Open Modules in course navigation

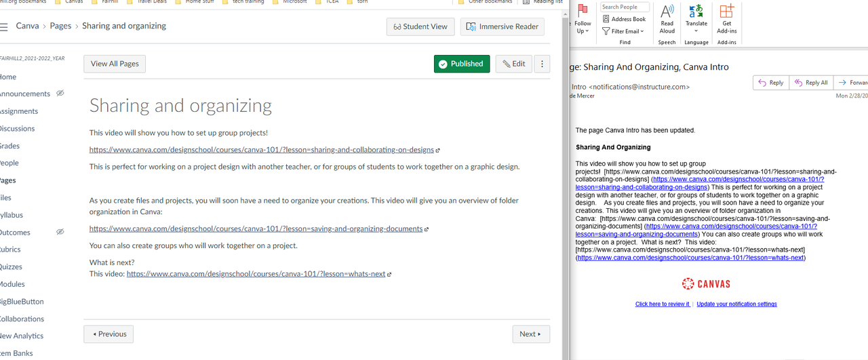pos(12,284)
